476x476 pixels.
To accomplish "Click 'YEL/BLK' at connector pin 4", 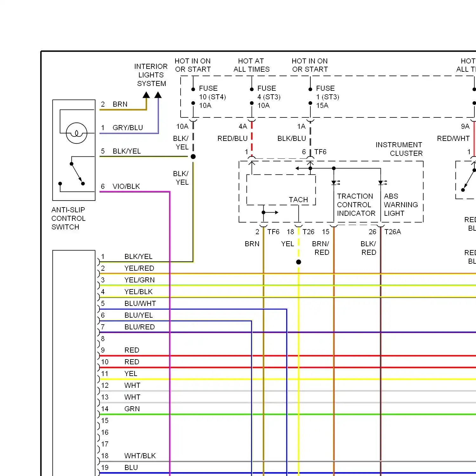I will click(138, 292).
